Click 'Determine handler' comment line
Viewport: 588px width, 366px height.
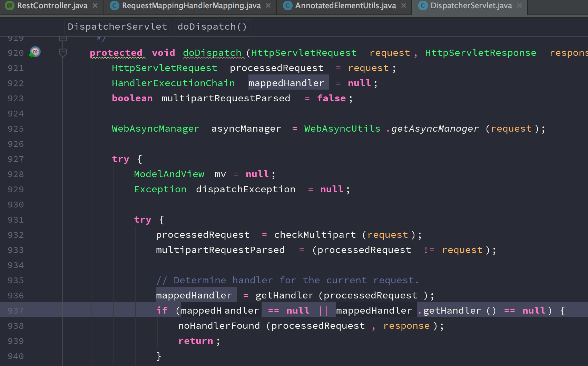tap(287, 281)
